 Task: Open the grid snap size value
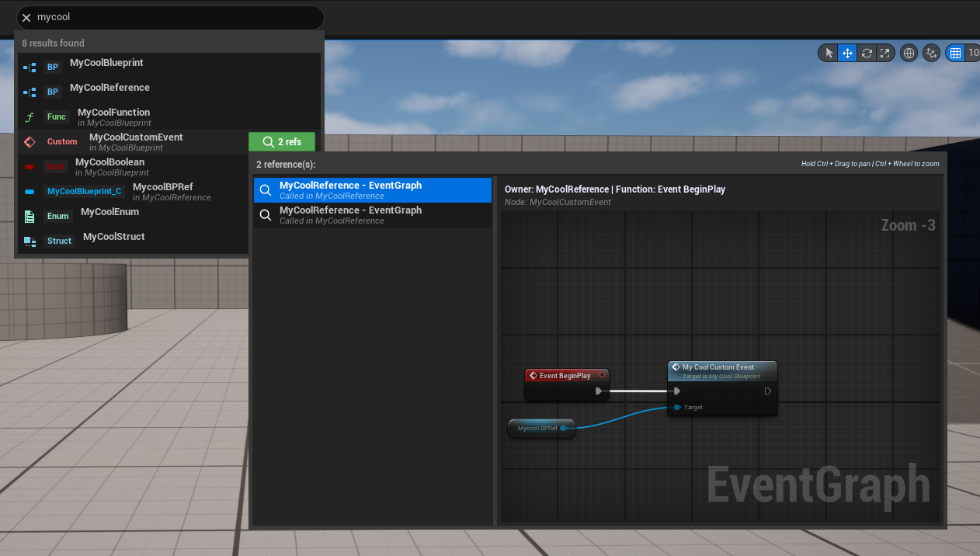[972, 53]
